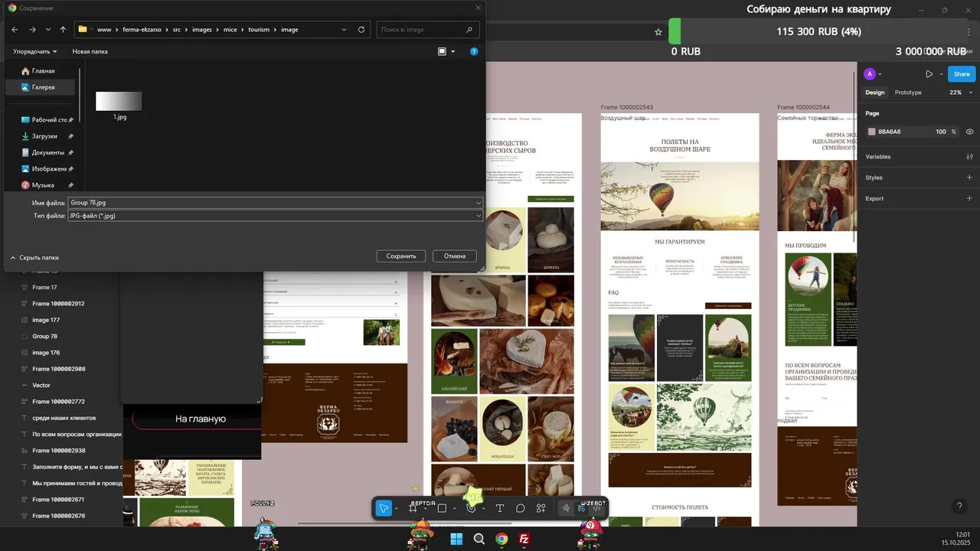The width and height of the screenshot is (980, 551).
Task: Select the 'Vector' layer
Action: [41, 385]
